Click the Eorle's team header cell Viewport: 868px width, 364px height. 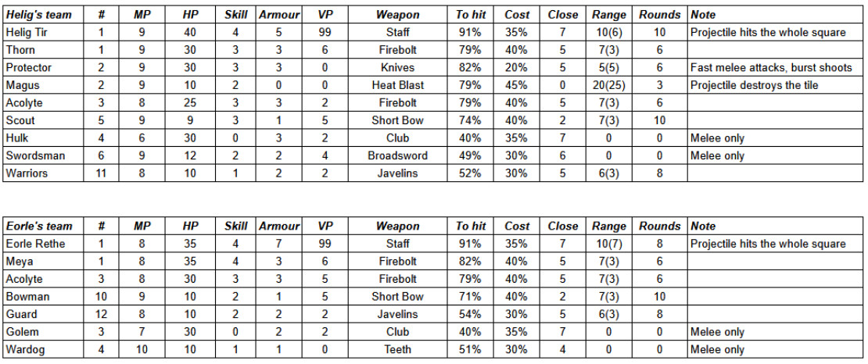(43, 226)
